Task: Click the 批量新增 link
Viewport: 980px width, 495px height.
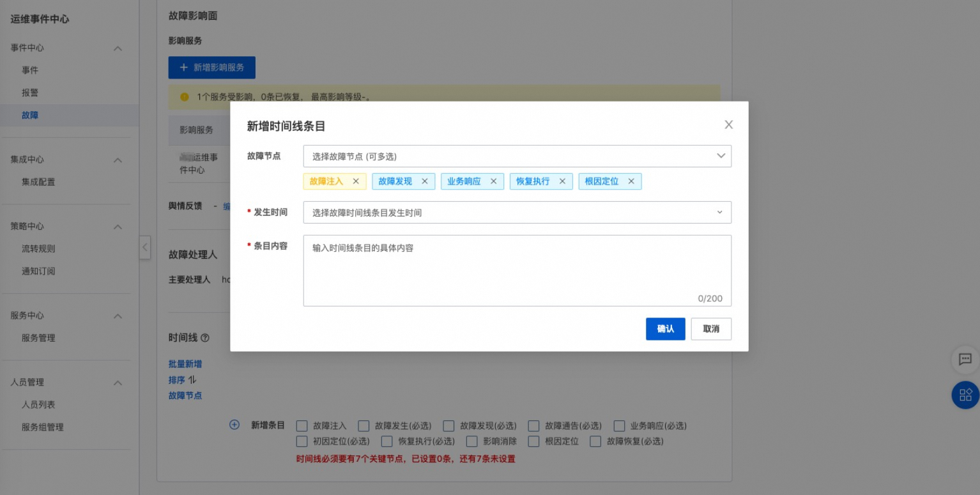Action: point(185,364)
